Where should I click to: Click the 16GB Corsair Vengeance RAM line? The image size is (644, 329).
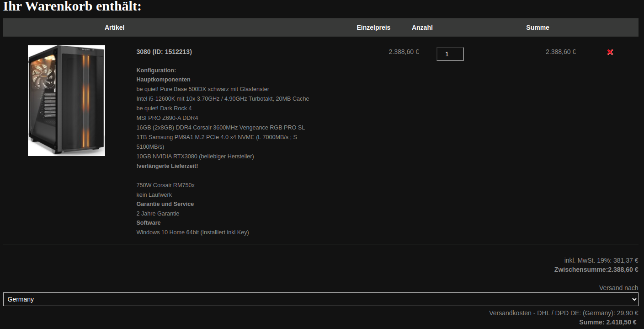(x=221, y=128)
